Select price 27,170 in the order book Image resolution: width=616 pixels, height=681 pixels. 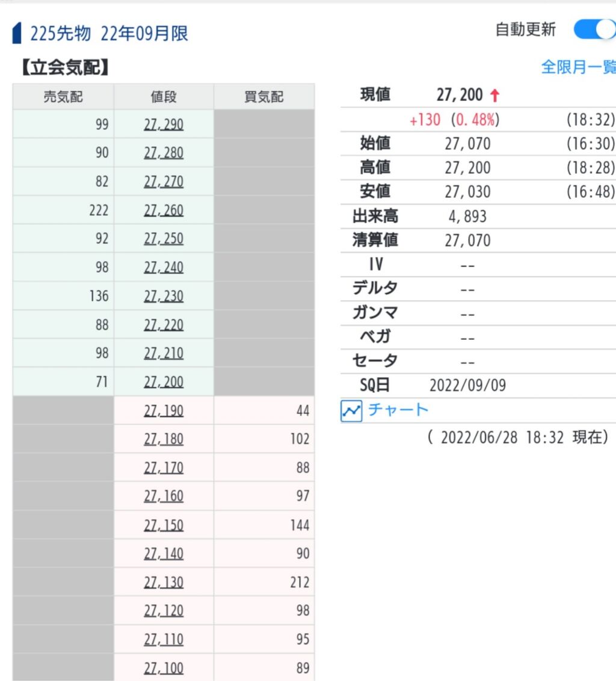tap(164, 468)
